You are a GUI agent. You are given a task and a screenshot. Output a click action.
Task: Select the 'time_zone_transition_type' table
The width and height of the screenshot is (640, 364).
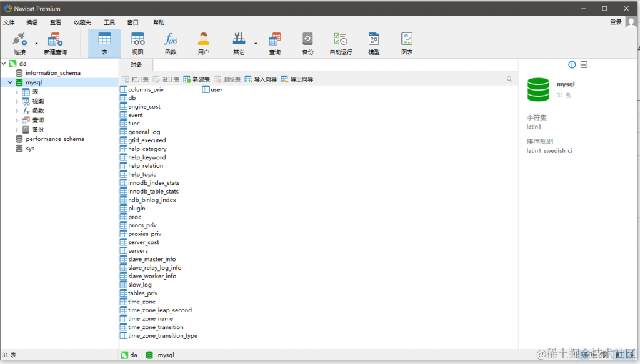[162, 335]
